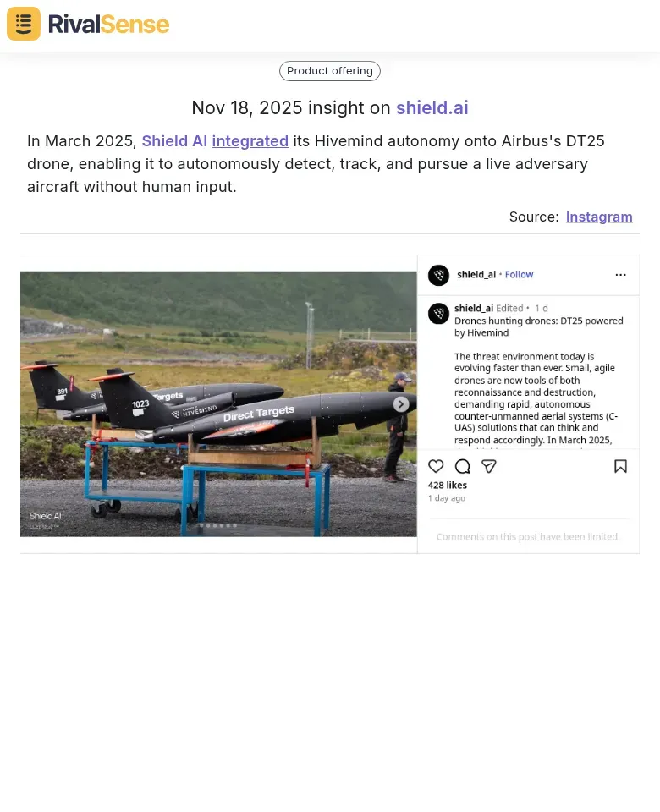Image resolution: width=660 pixels, height=812 pixels.
Task: Save the post with the bookmark icon
Action: coord(620,466)
